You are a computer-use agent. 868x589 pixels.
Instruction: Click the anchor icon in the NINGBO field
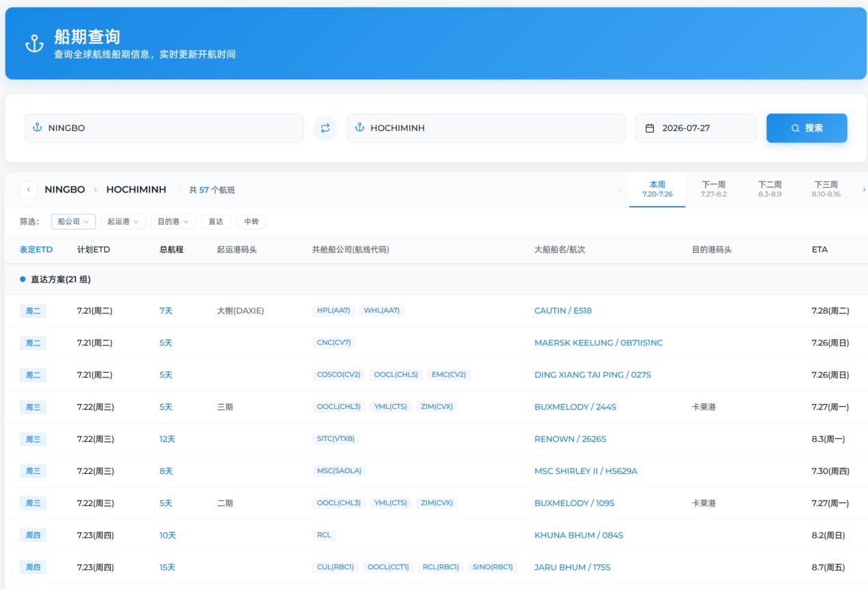pos(38,128)
